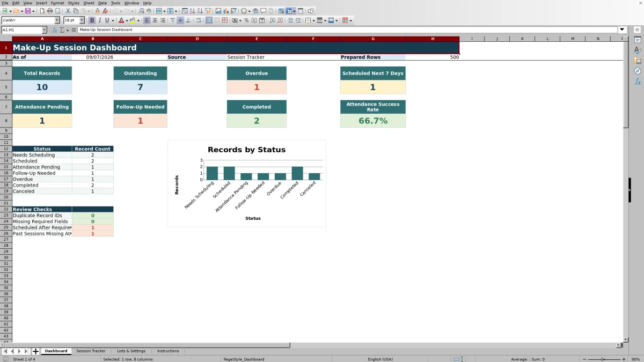Click the Print icon in toolbar

click(x=50, y=11)
